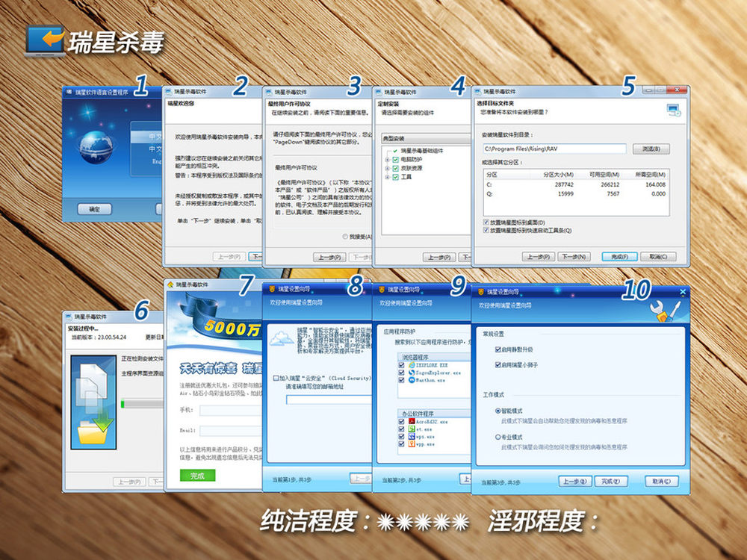
Task: Uncheck the wps.exe checkbox
Action: tap(401, 437)
